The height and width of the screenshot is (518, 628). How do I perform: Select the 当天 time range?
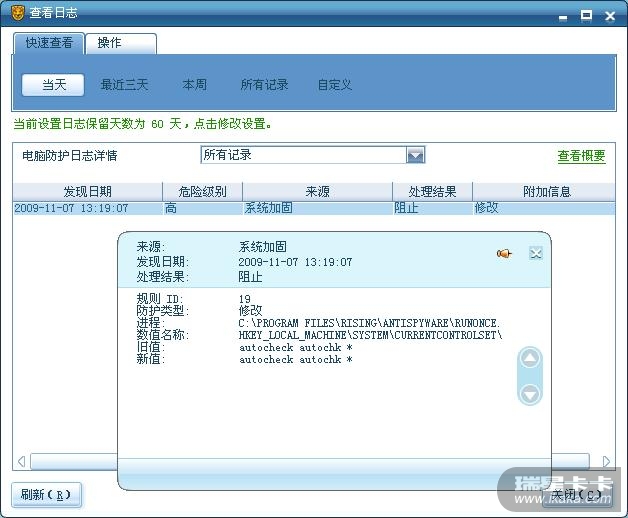pos(53,85)
